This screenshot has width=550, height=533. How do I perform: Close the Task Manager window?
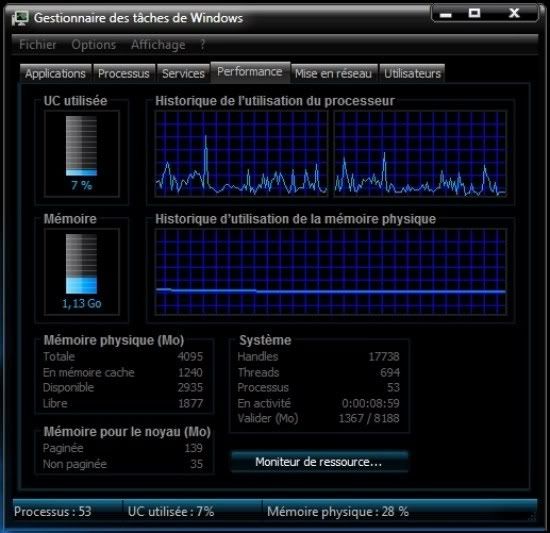[x=514, y=14]
